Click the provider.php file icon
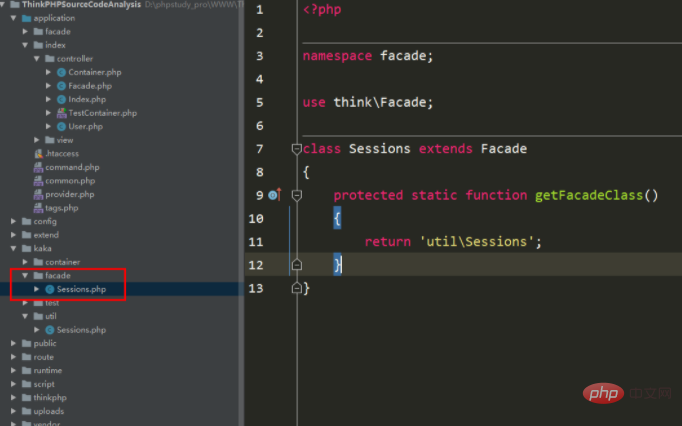682x426 pixels. 38,194
